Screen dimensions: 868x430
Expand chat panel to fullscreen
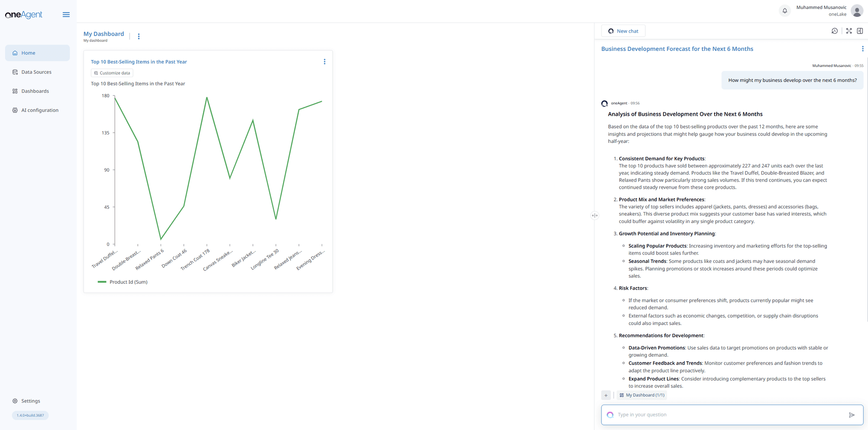(849, 31)
